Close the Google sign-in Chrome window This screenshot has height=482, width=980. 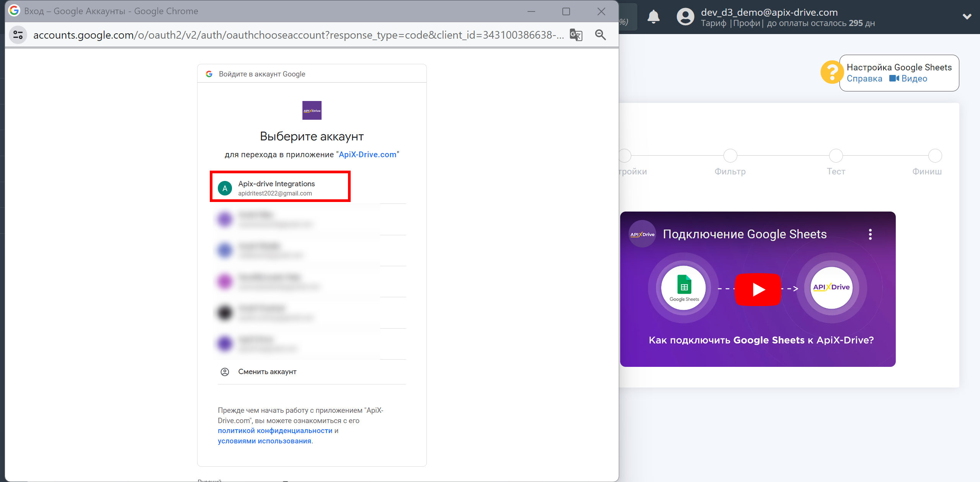[601, 11]
